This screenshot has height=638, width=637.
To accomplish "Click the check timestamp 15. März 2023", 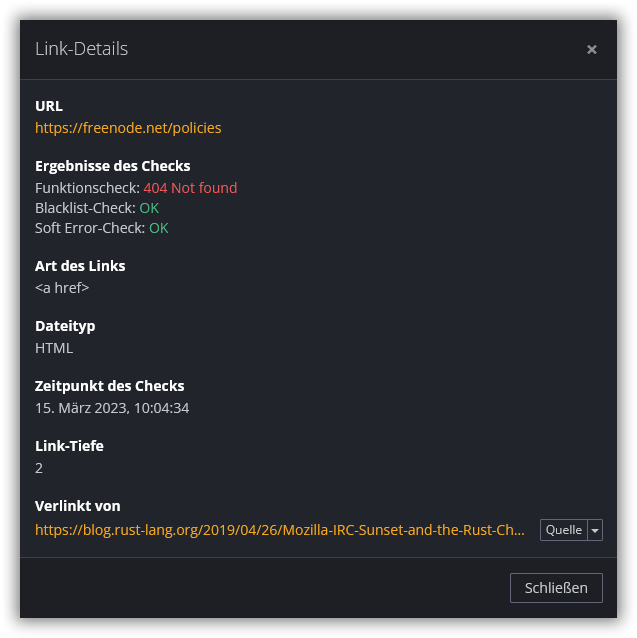I will click(112, 408).
